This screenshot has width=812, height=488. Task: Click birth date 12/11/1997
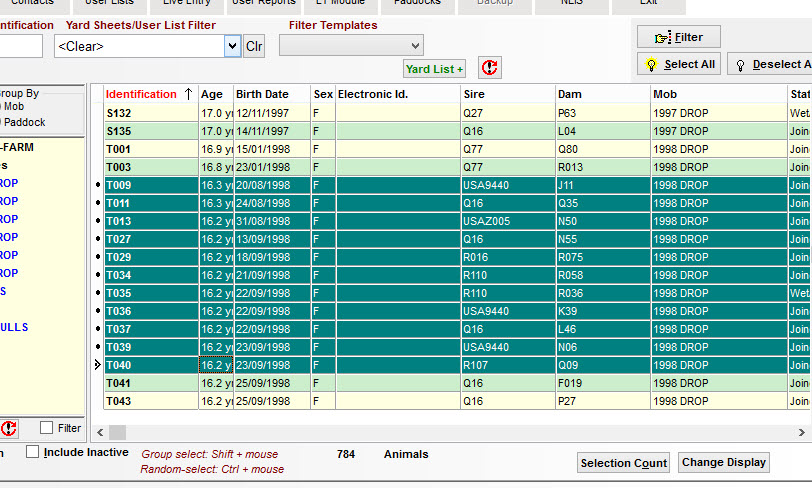[x=272, y=113]
